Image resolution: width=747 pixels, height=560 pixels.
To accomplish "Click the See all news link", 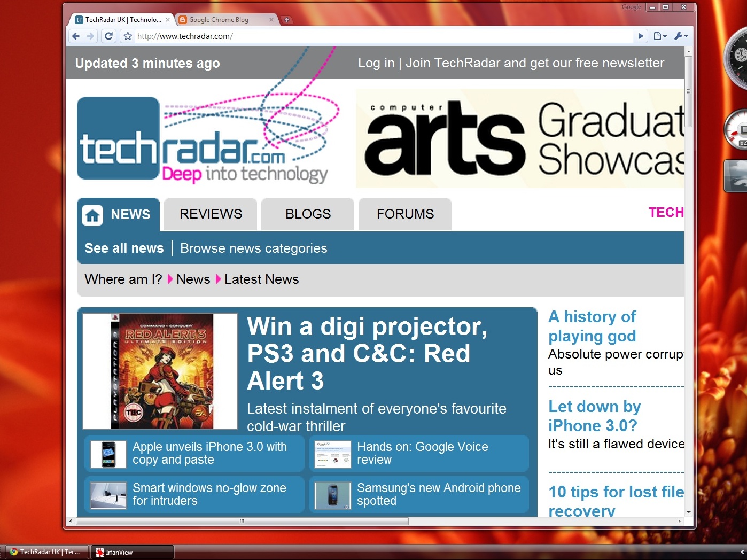I will pyautogui.click(x=124, y=248).
